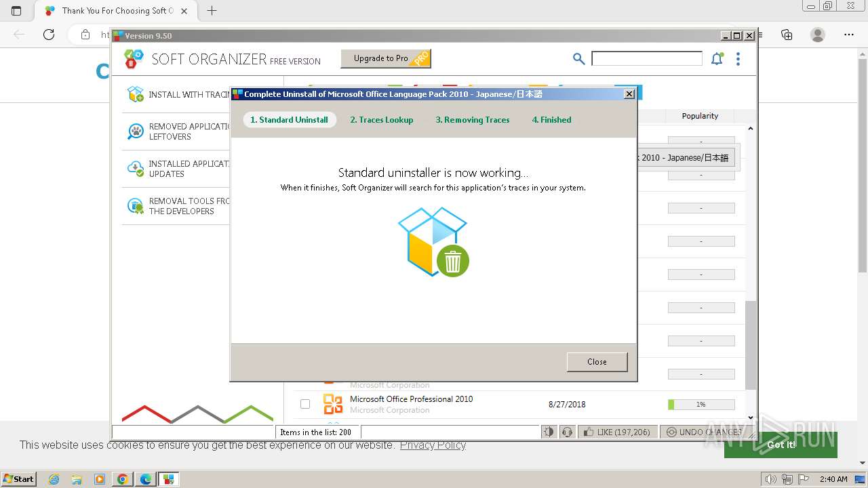Viewport: 868px width, 488px height.
Task: Click the browser back arrow
Action: (19, 35)
